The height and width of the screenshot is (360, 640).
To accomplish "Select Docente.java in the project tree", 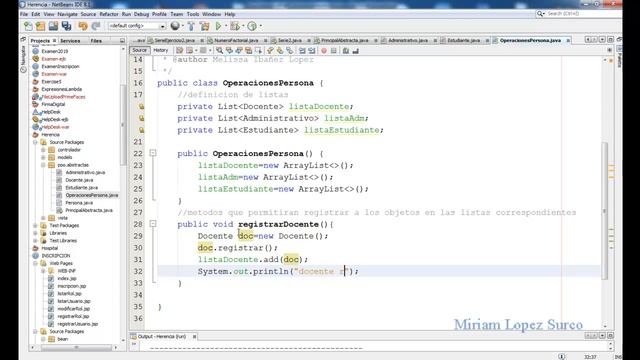I will (x=79, y=180).
